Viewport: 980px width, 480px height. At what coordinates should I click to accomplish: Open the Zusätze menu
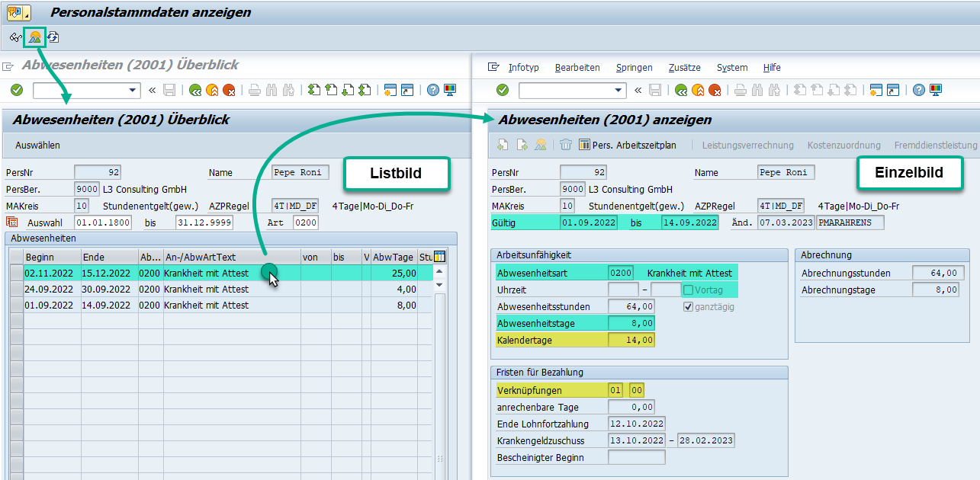tap(684, 68)
